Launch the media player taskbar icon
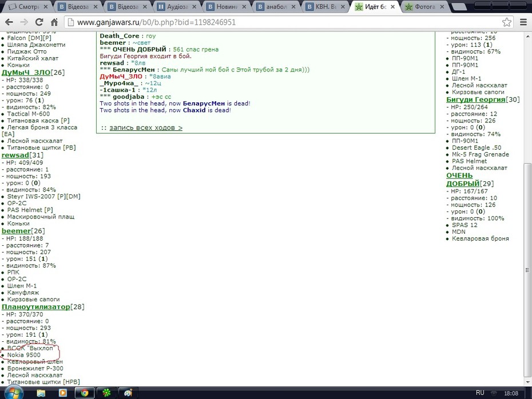 [63, 393]
